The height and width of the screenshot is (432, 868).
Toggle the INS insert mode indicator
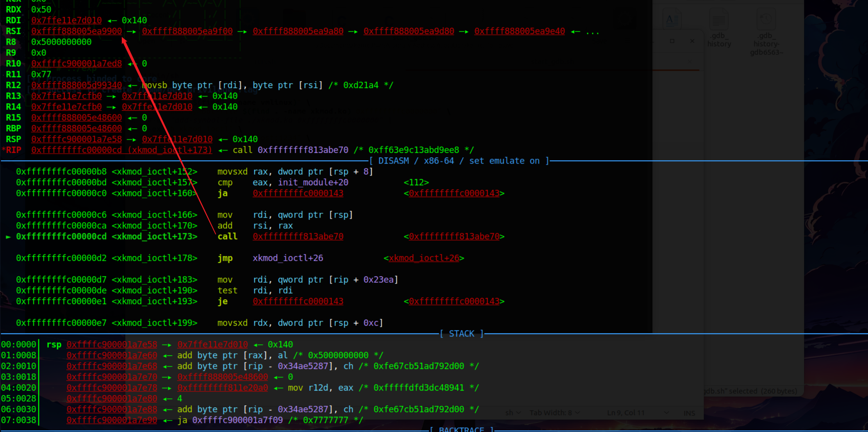point(689,413)
